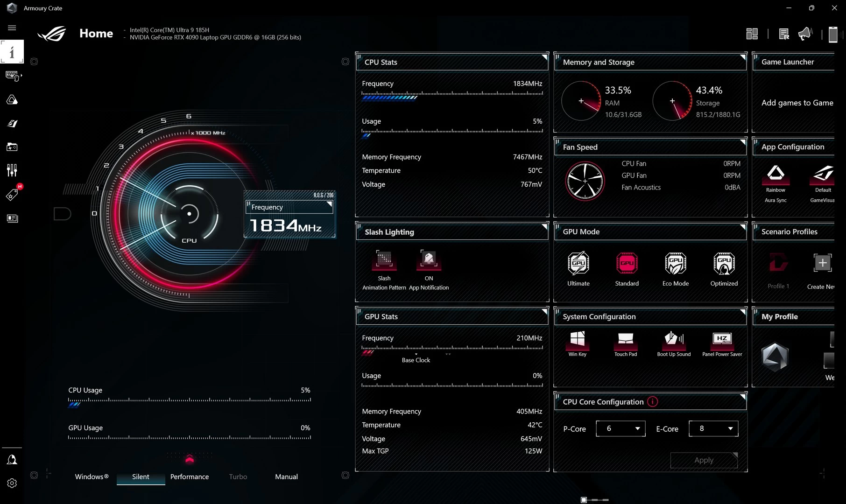Viewport: 846px width, 504px height.
Task: Open the E-Core count dropdown
Action: tap(713, 428)
